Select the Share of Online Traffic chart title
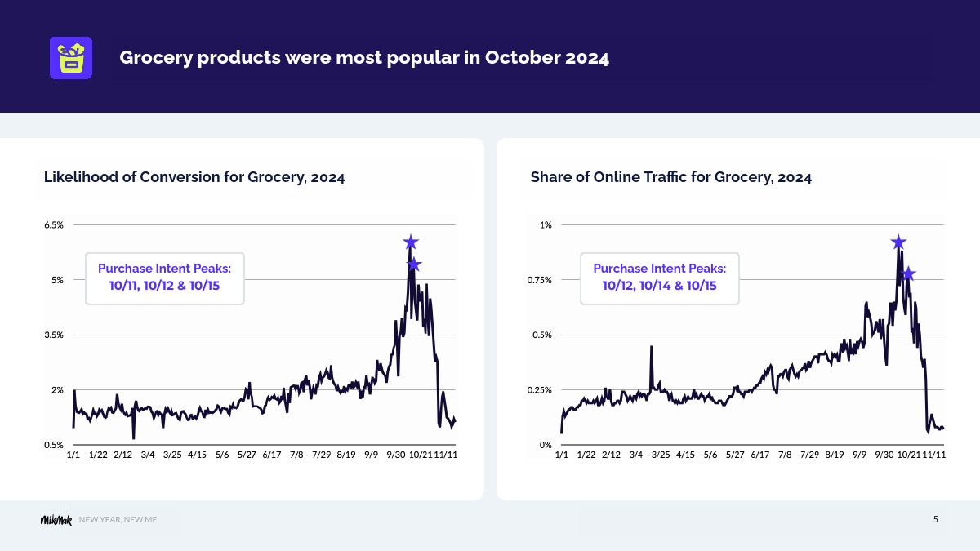This screenshot has height=551, width=980. pos(671,177)
